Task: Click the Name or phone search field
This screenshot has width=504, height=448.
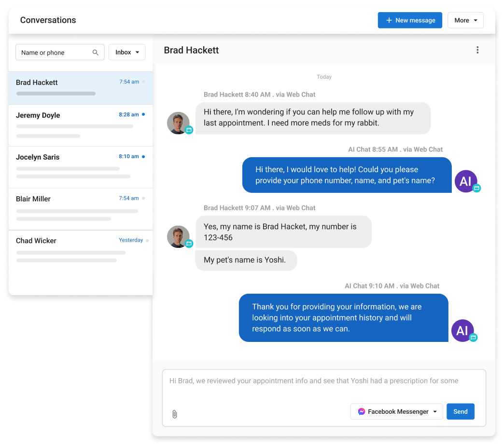Action: pos(60,52)
